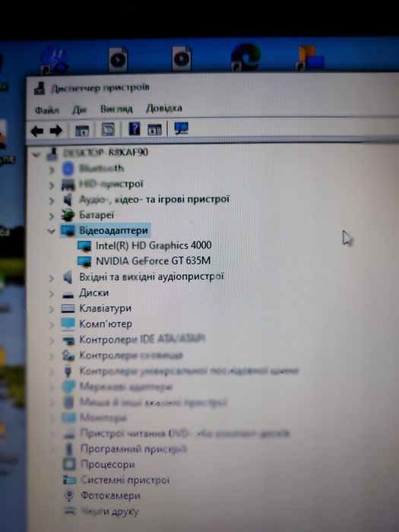Viewport: 399px width, 532px height.
Task: Open the Properties toolbar icon
Action: click(x=108, y=129)
